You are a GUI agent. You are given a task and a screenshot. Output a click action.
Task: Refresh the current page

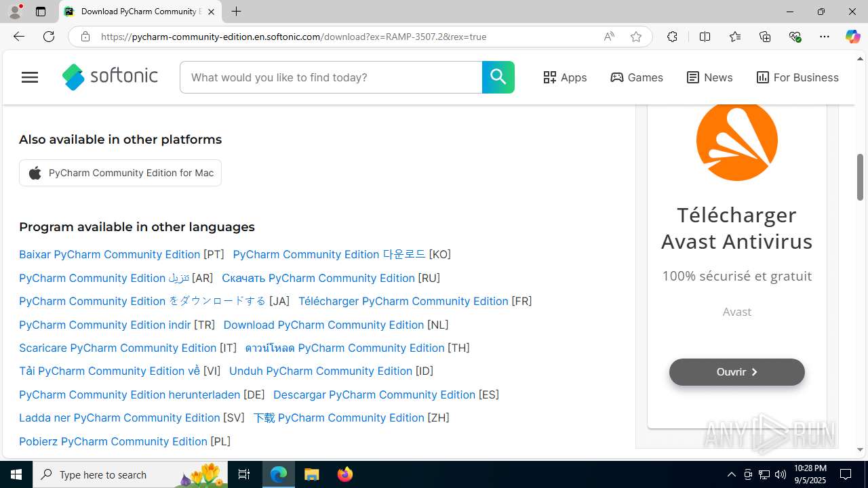click(x=49, y=37)
